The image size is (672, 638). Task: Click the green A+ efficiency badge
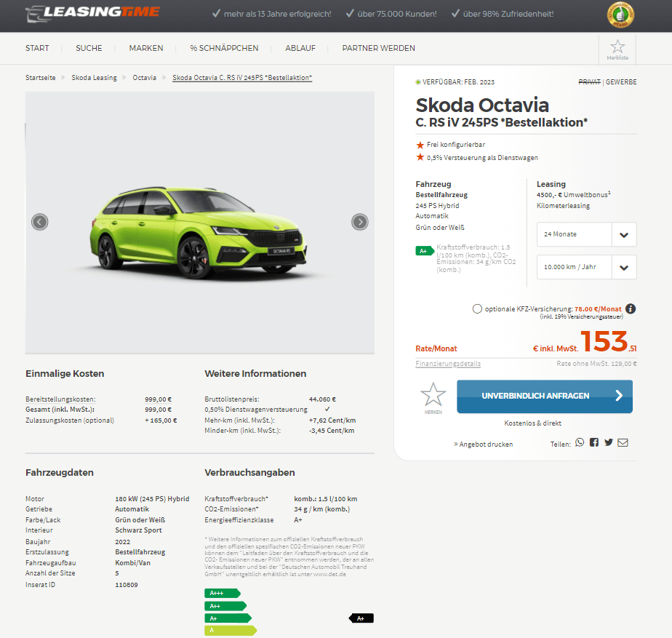424,251
